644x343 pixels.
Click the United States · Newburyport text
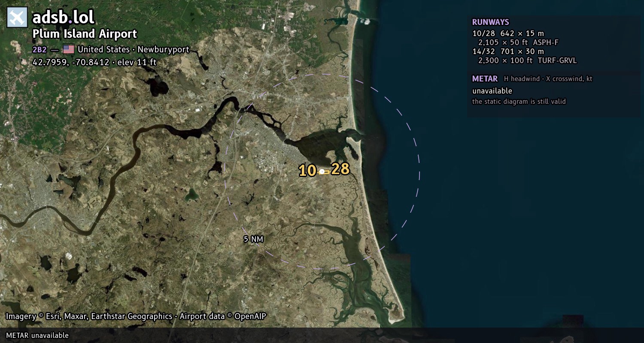[134, 49]
